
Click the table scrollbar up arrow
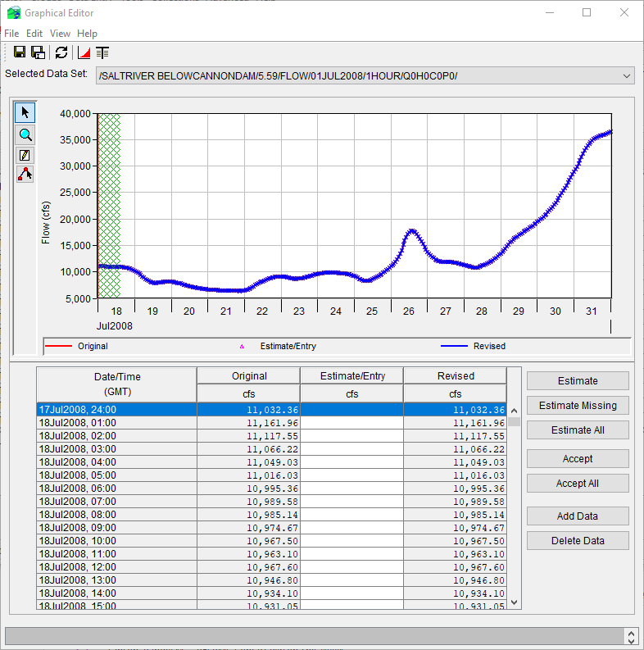coord(515,411)
